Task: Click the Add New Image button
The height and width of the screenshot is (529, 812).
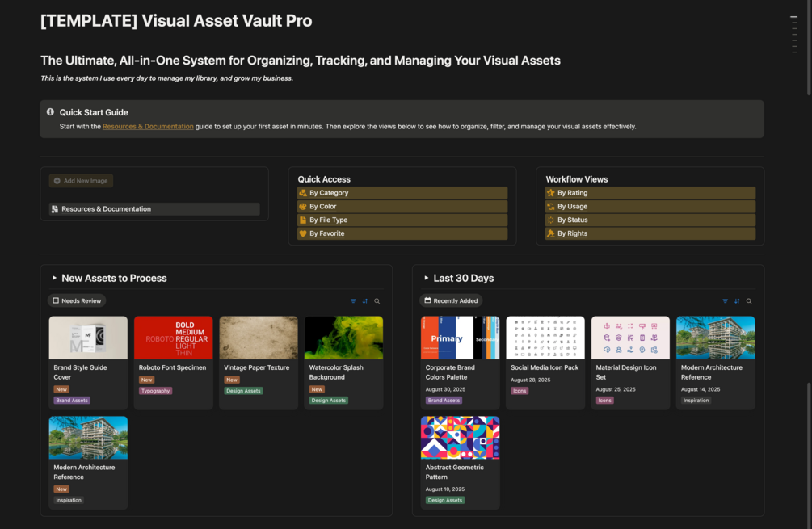Action: pyautogui.click(x=82, y=181)
